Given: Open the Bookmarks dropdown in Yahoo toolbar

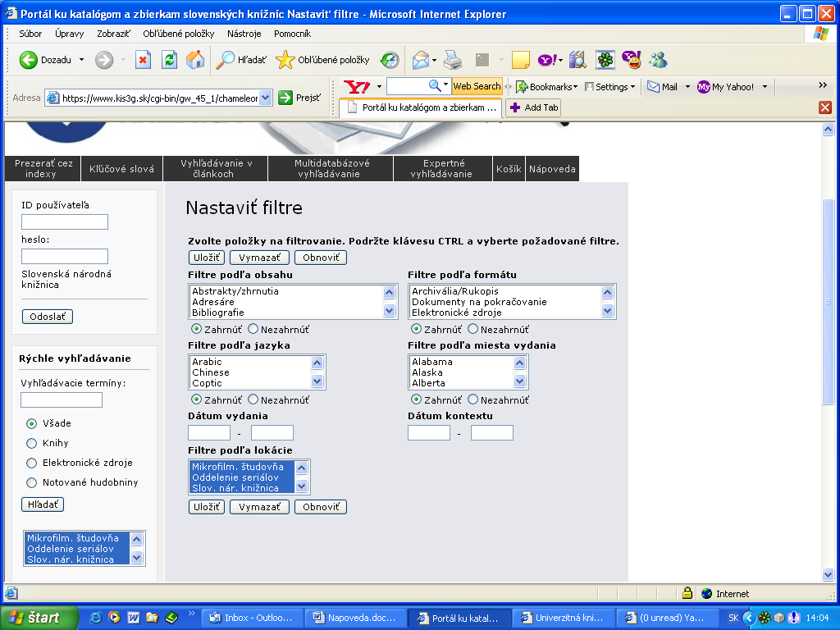Looking at the screenshot, I should pyautogui.click(x=545, y=86).
